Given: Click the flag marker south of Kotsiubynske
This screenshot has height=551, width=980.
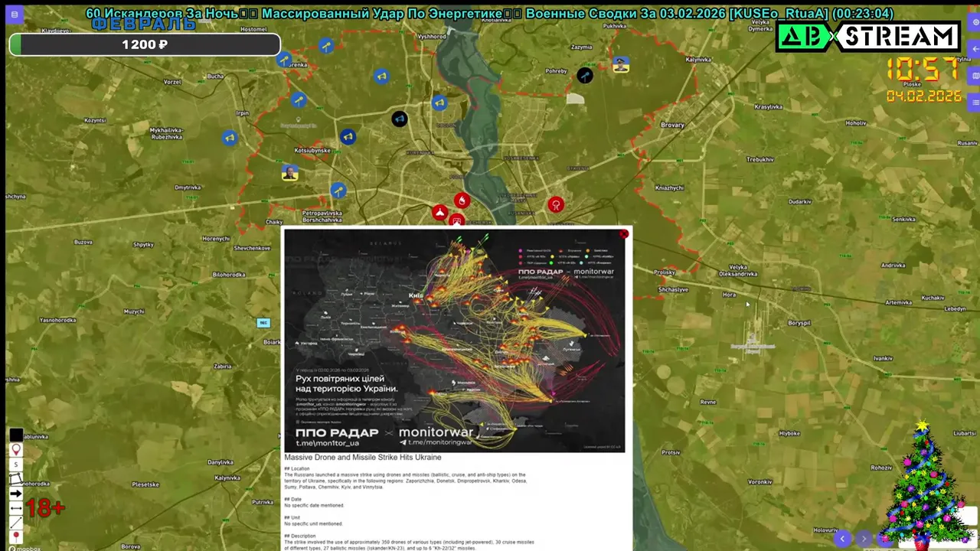Looking at the screenshot, I should coord(289,172).
